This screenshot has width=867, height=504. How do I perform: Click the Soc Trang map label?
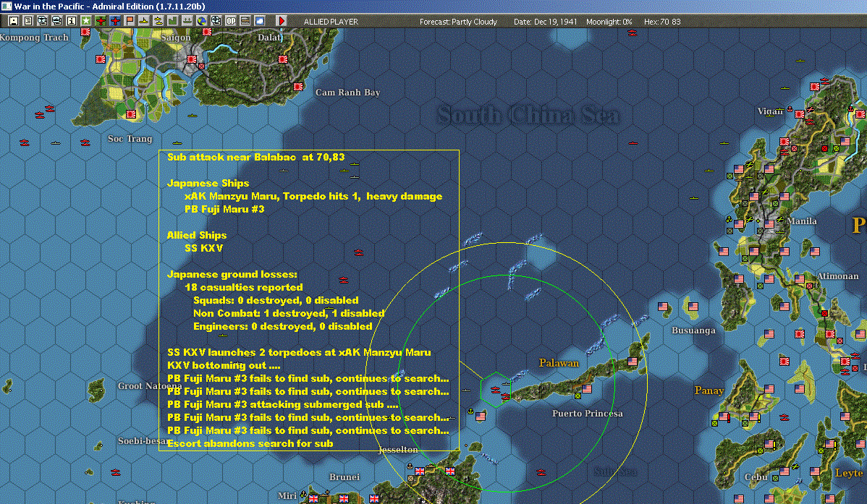pos(130,139)
